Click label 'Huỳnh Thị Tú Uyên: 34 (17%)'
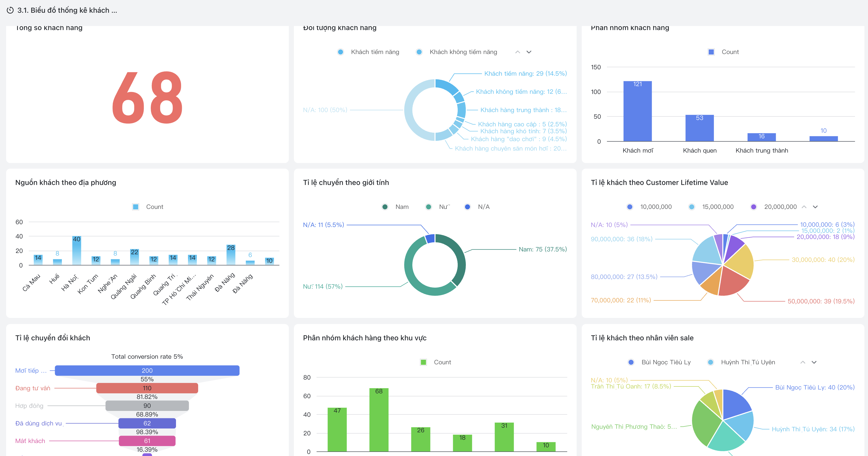This screenshot has height=456, width=868. (813, 429)
